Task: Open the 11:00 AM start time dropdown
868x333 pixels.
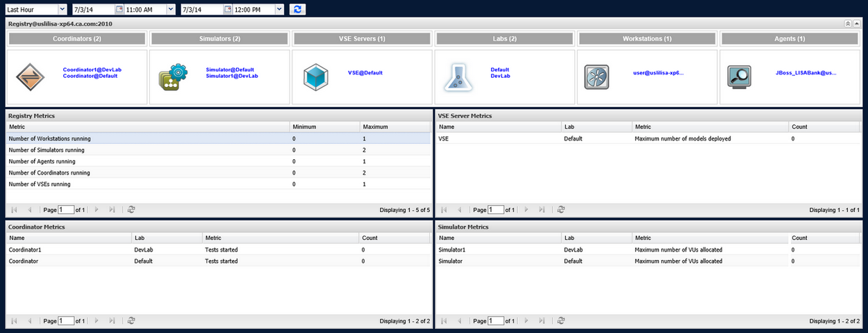Action: pos(171,10)
